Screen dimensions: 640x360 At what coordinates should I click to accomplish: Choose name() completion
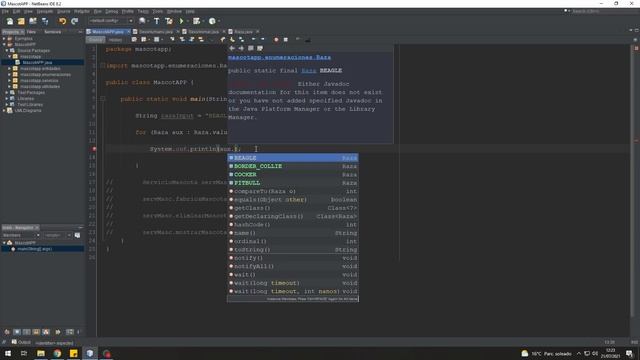tap(293, 233)
